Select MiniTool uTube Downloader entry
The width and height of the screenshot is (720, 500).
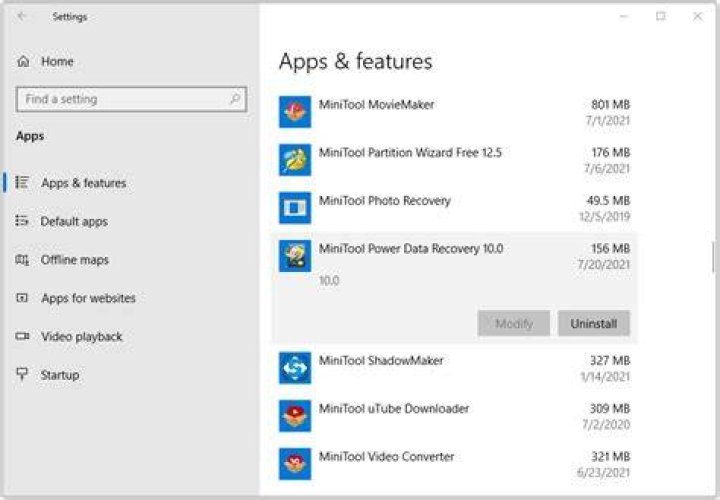tap(394, 409)
